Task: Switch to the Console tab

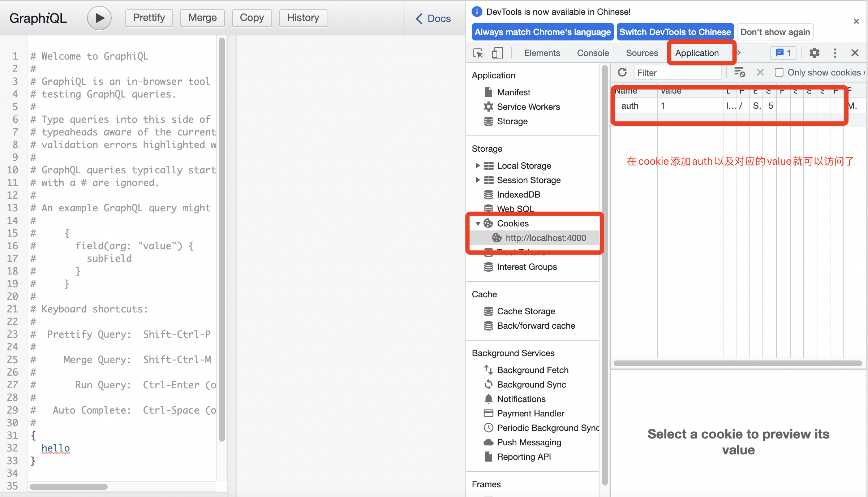Action: [x=593, y=53]
